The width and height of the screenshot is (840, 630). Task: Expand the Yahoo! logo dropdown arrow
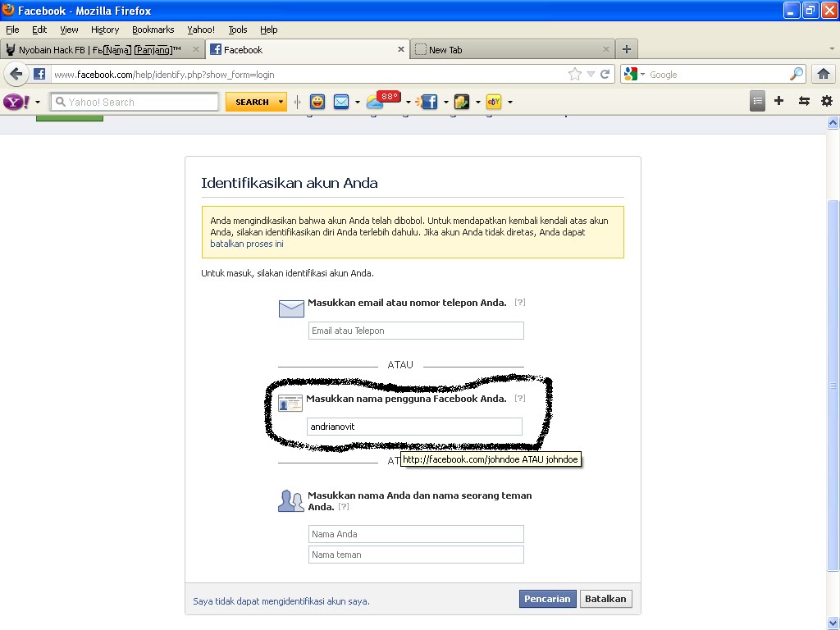pyautogui.click(x=38, y=103)
